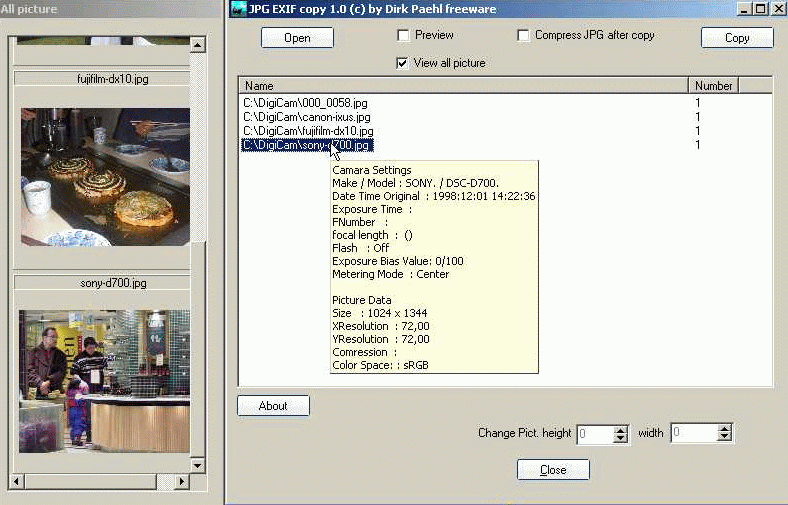Viewport: 788px width, 505px height.
Task: Sort the list by the Number column header
Action: tap(714, 86)
